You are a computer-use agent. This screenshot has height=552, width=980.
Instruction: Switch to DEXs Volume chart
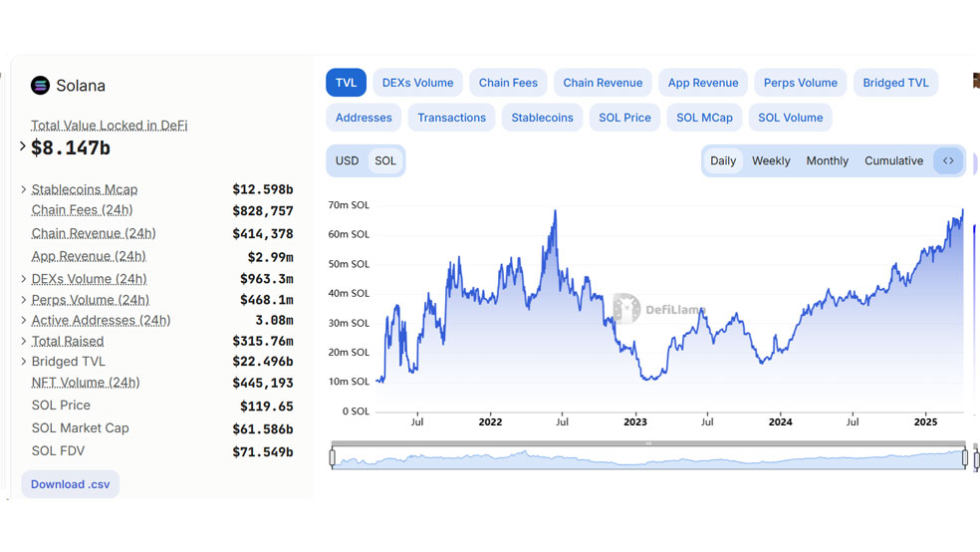(x=417, y=83)
